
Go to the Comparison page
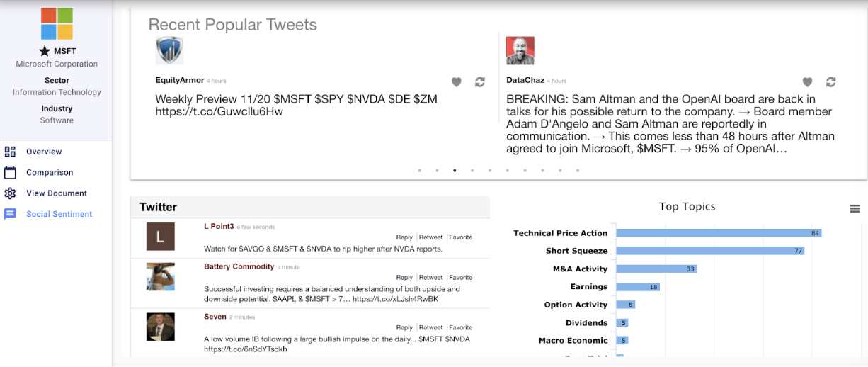pyautogui.click(x=50, y=172)
